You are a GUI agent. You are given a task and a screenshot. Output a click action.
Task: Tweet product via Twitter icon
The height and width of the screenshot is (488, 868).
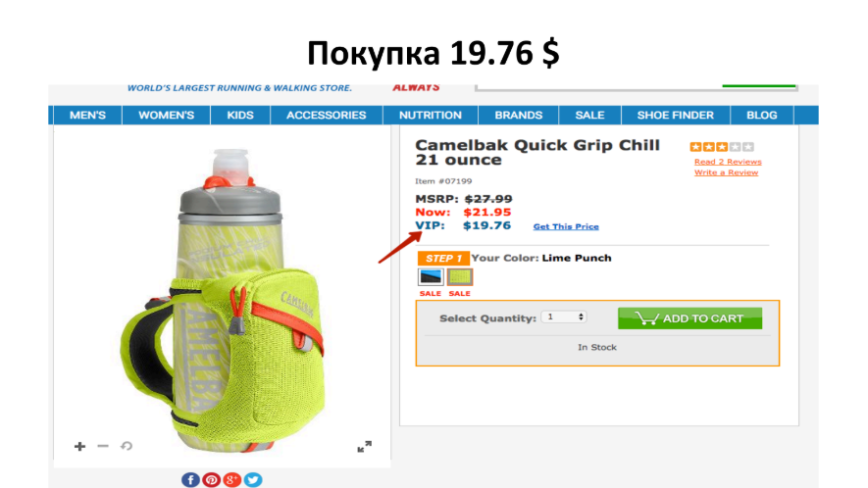253,480
